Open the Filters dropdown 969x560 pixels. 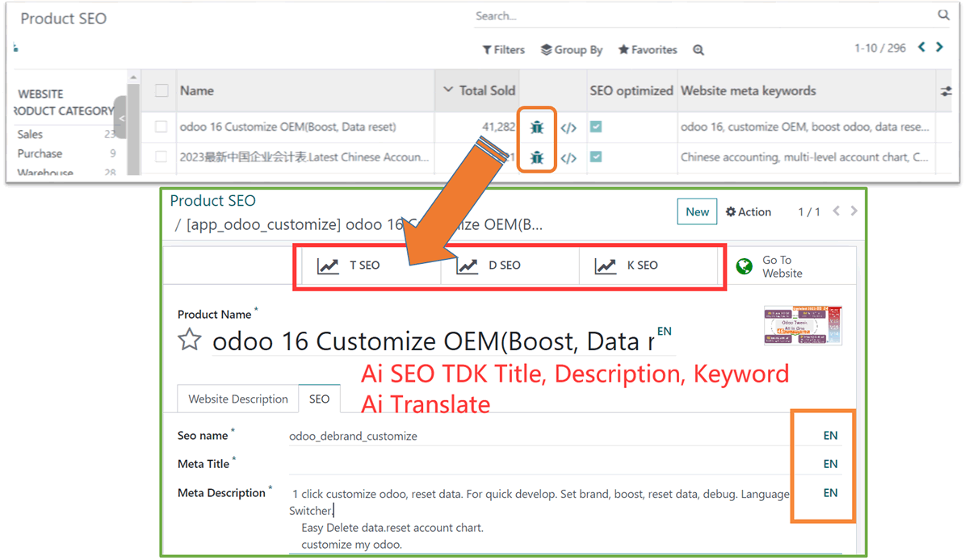coord(504,50)
